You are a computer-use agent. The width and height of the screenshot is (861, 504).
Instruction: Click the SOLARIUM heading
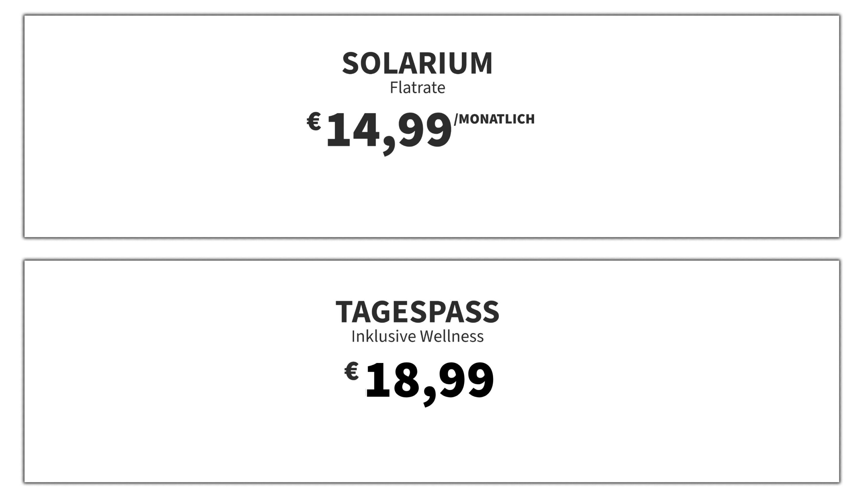tap(417, 63)
